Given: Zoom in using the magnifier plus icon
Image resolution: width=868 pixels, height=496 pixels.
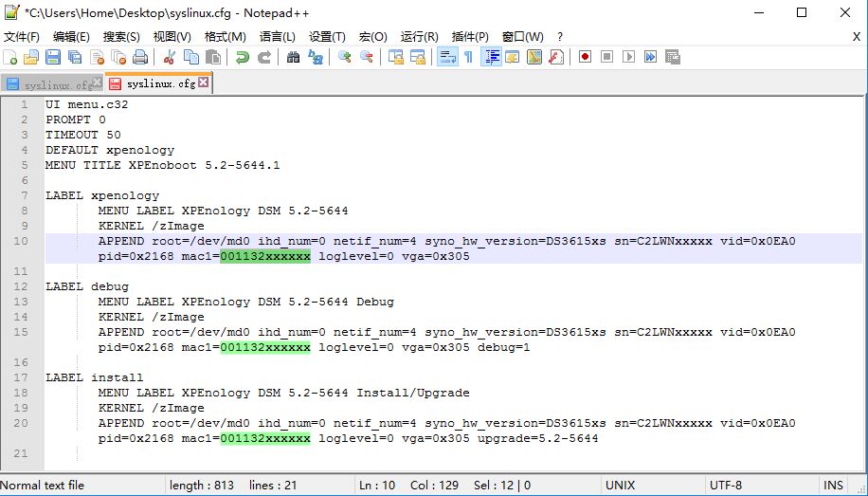Looking at the screenshot, I should pyautogui.click(x=344, y=57).
